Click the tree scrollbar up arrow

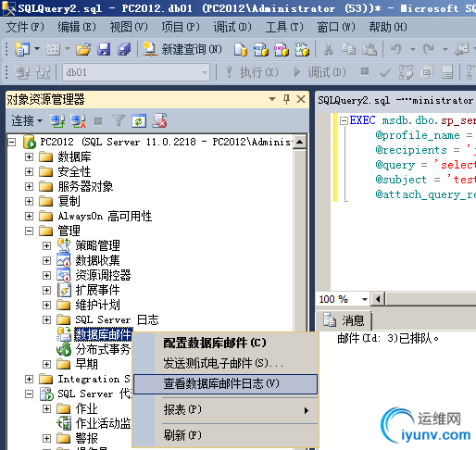(x=299, y=142)
